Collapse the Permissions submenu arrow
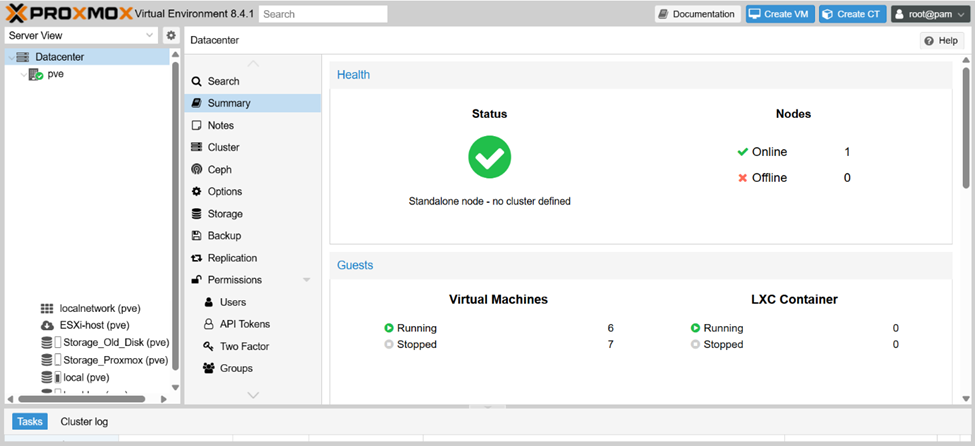This screenshot has width=975, height=446. pyautogui.click(x=301, y=280)
